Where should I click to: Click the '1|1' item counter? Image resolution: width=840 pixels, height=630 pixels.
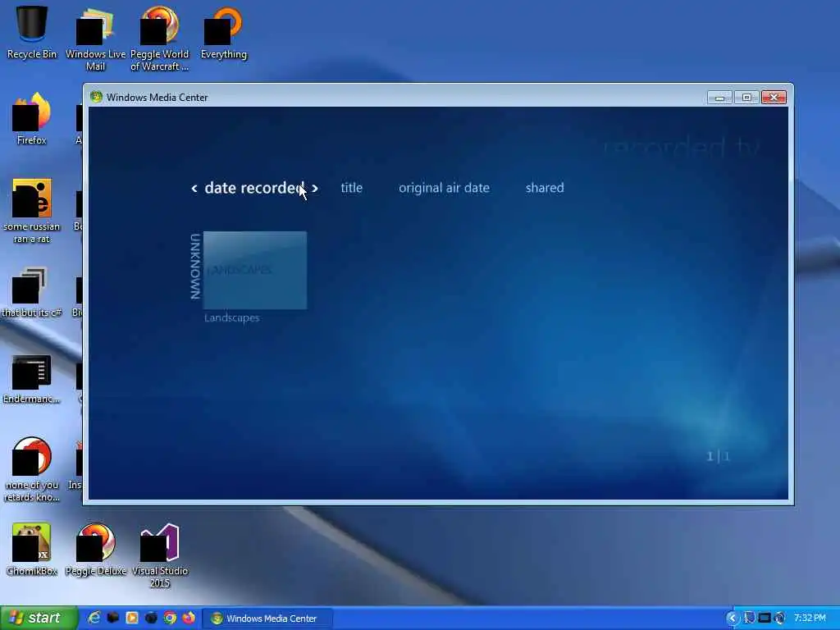pos(718,456)
